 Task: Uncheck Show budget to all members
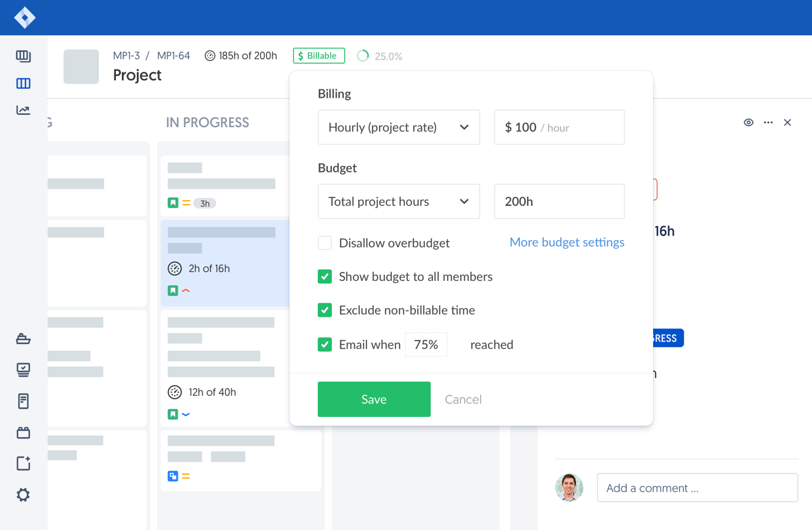pyautogui.click(x=325, y=276)
